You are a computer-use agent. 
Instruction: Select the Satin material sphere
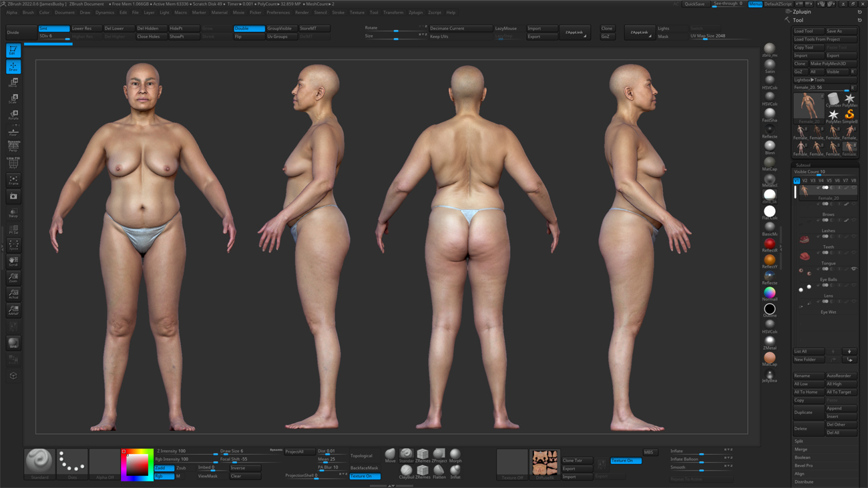(x=770, y=66)
